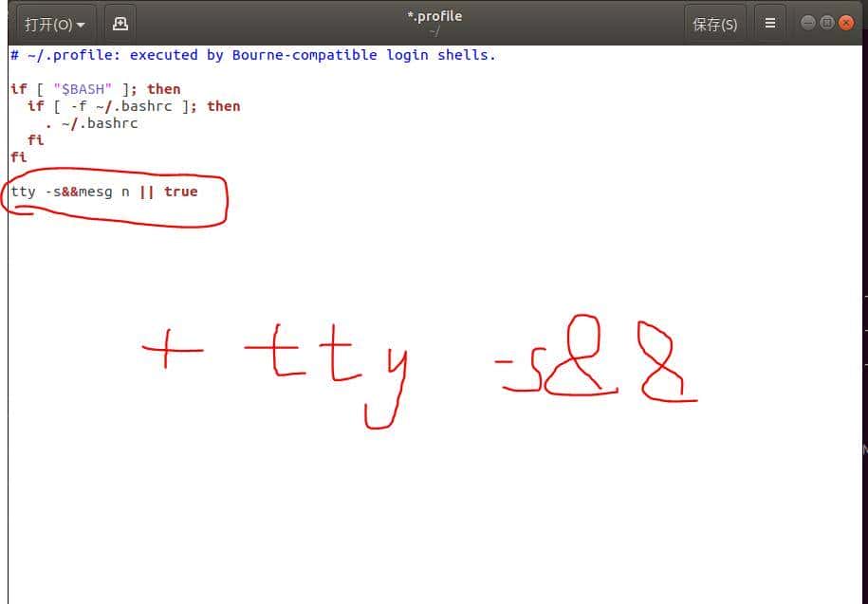This screenshot has height=604, width=868.
Task: Close the .profile editor window
Action: [847, 23]
